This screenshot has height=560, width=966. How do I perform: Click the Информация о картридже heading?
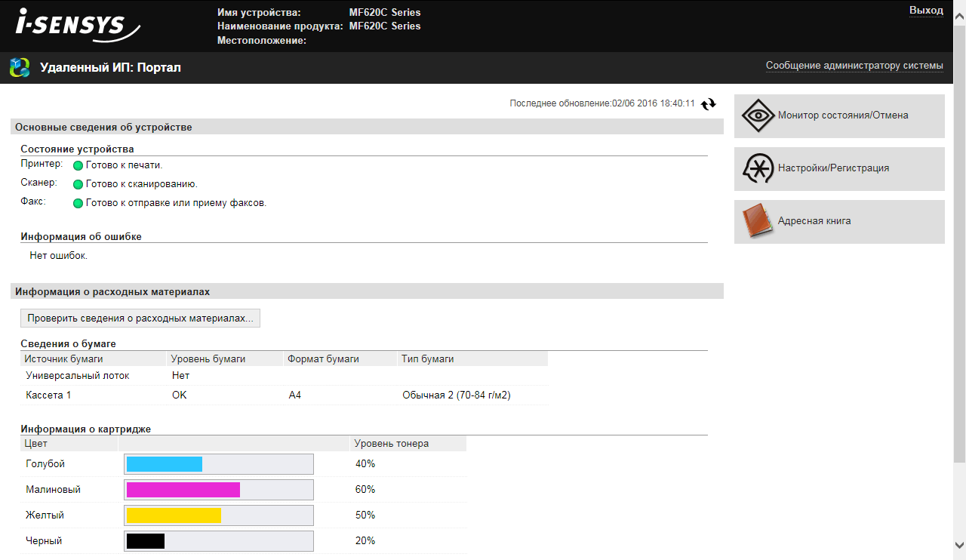point(86,429)
